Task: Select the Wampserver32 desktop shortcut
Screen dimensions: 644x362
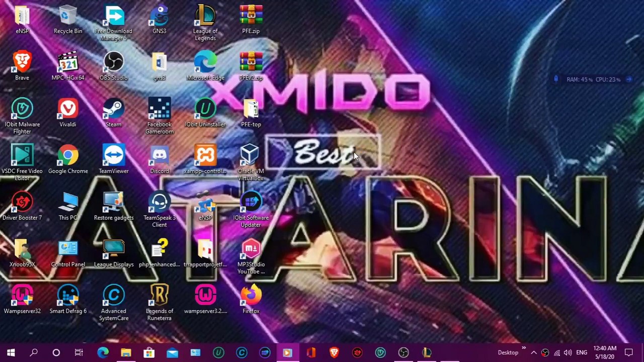Action: pos(22,300)
